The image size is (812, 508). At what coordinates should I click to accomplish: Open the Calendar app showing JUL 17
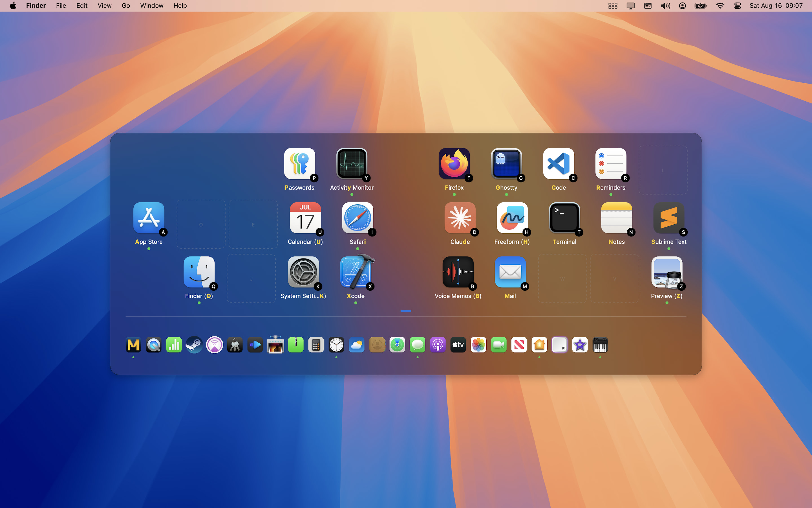point(305,218)
